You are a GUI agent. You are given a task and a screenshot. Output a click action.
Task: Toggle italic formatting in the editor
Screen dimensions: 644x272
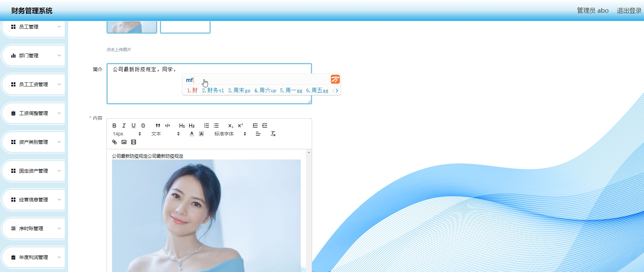[x=124, y=126]
